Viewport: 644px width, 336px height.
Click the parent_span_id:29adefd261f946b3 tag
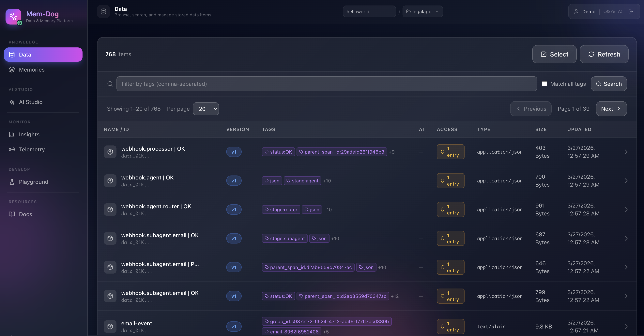point(342,152)
